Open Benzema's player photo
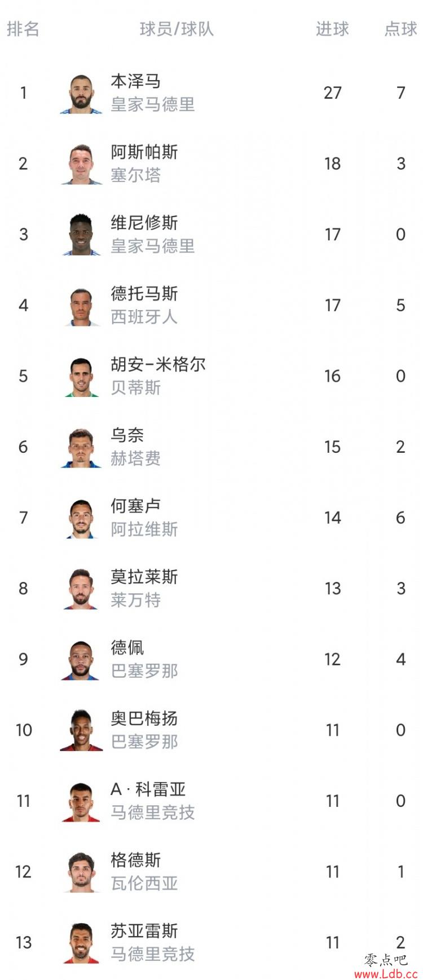 pyautogui.click(x=81, y=94)
